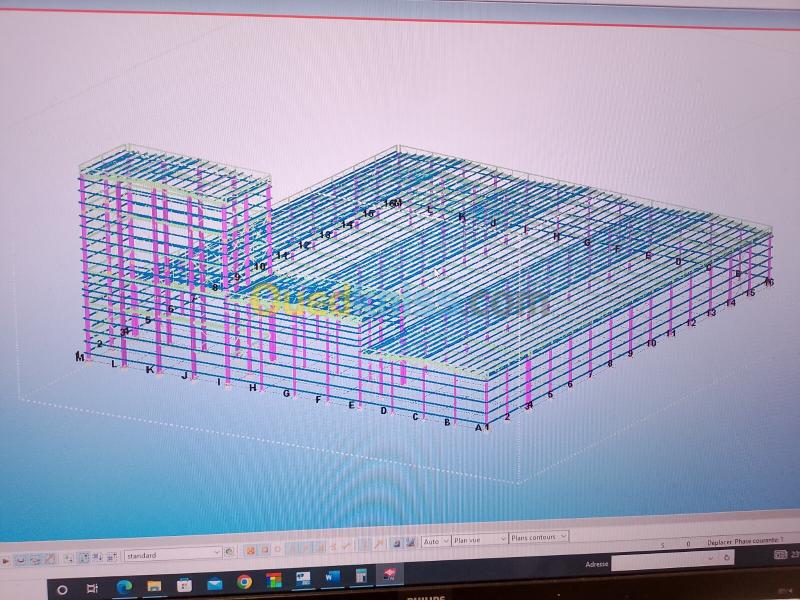Open Task View on the taskbar
This screenshot has width=800, height=600.
[92, 588]
